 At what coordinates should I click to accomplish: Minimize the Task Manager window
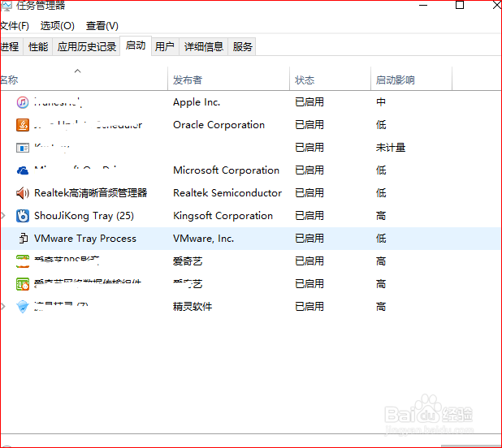click(423, 5)
